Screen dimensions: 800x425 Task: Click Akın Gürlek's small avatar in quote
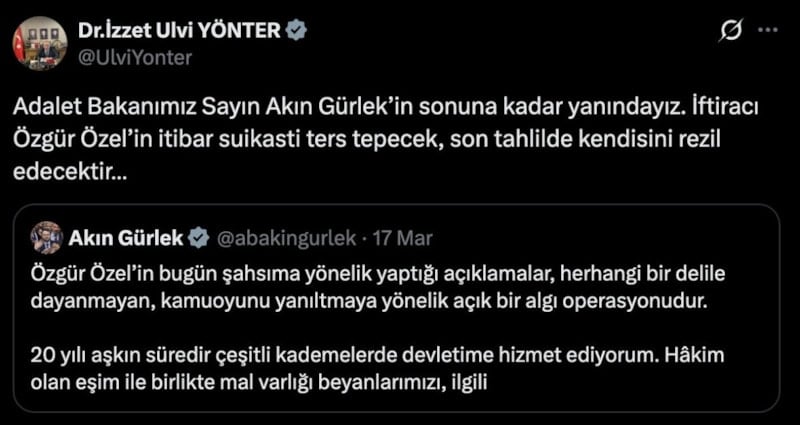pos(44,238)
